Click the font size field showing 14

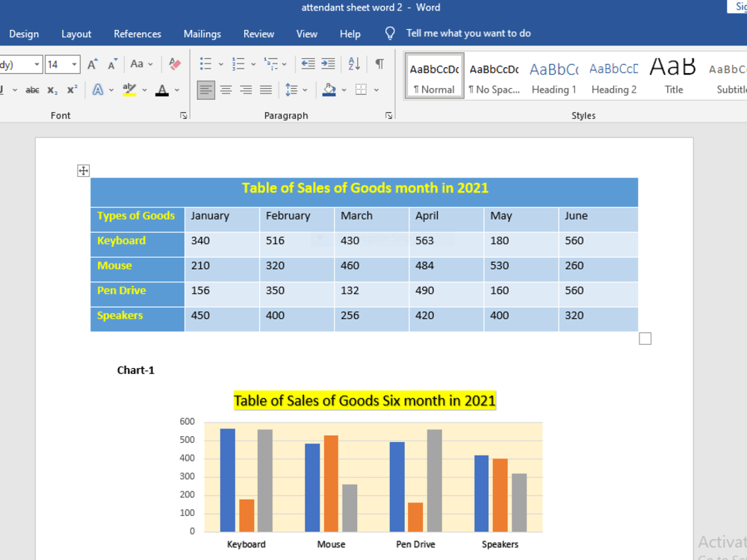[58, 64]
